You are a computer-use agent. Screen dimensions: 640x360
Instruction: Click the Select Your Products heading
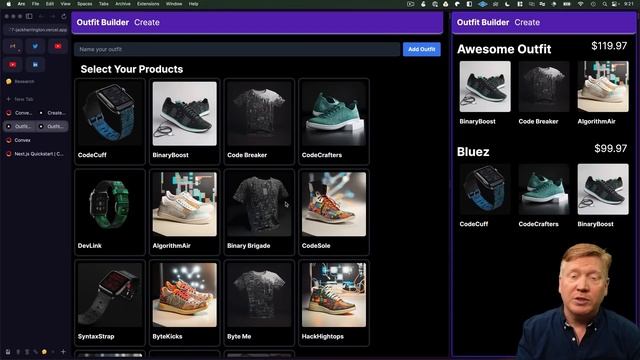(x=131, y=69)
